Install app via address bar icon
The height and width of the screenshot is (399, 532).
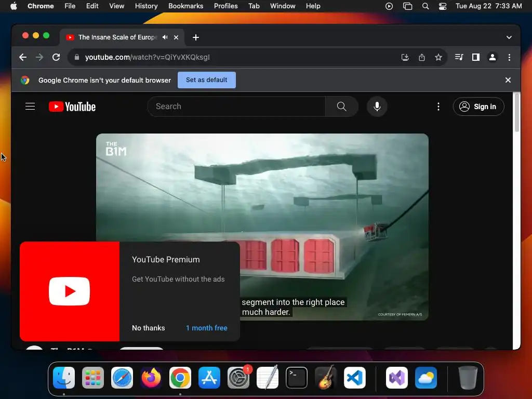click(x=405, y=57)
